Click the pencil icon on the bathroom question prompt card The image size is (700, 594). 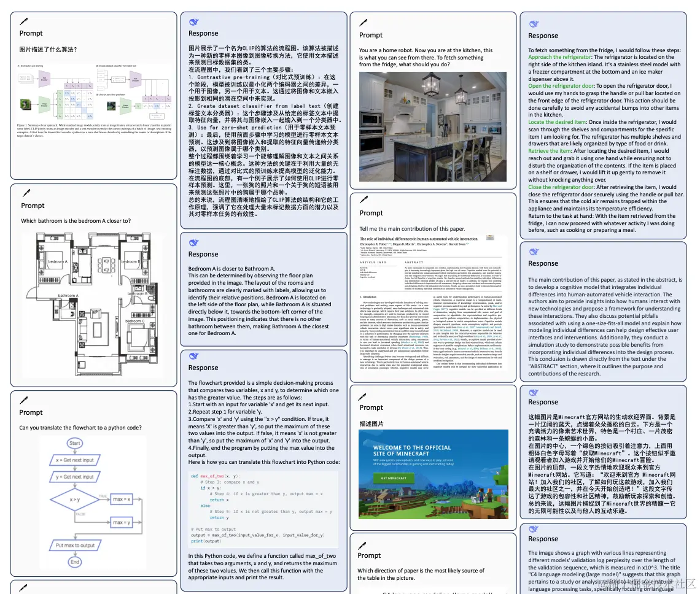[26, 193]
